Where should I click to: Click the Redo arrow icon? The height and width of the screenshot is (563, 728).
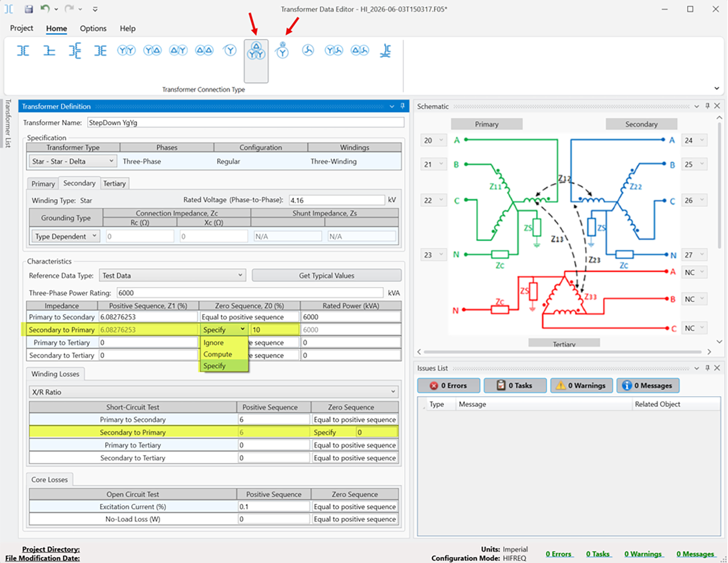click(69, 8)
